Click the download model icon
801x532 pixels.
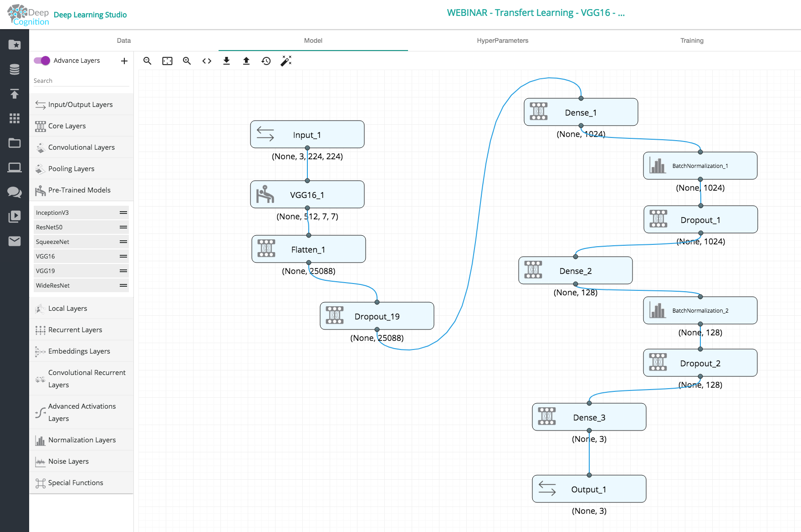(x=226, y=61)
